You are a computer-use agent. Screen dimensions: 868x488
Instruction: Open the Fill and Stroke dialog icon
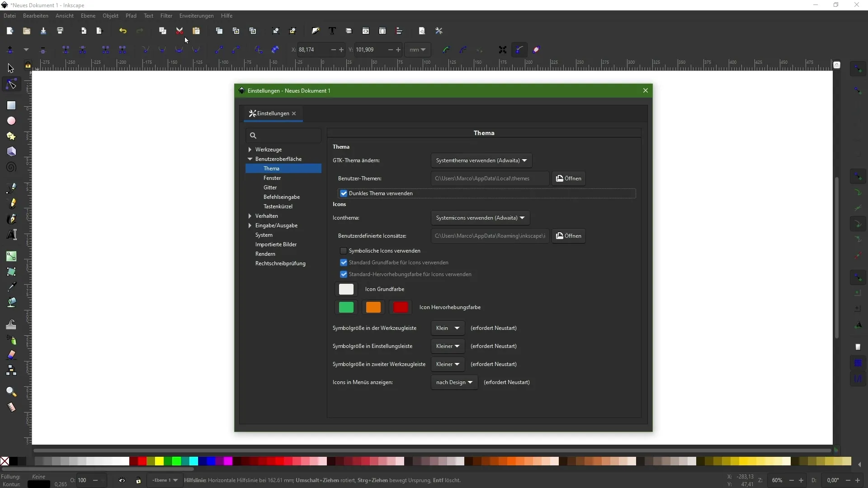(316, 31)
